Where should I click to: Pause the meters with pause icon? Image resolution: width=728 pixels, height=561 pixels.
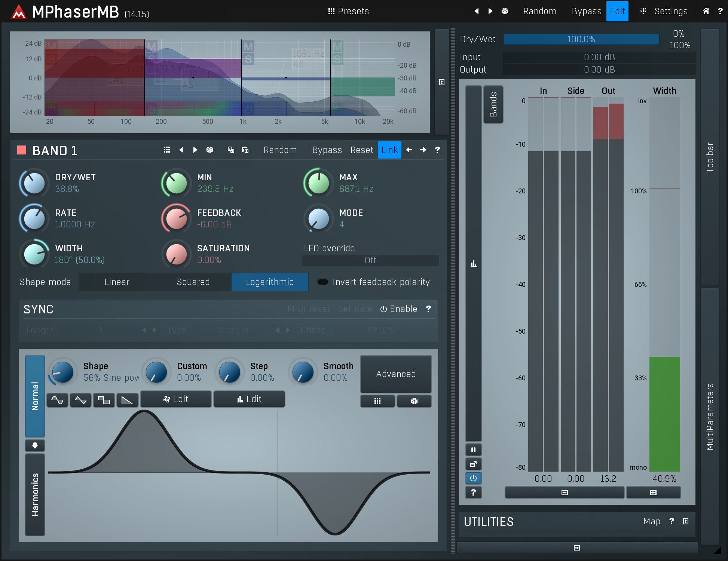[x=473, y=450]
